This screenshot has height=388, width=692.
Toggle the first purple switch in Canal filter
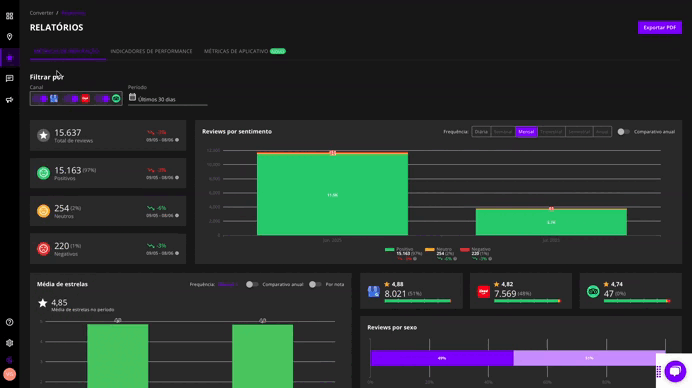(x=41, y=98)
